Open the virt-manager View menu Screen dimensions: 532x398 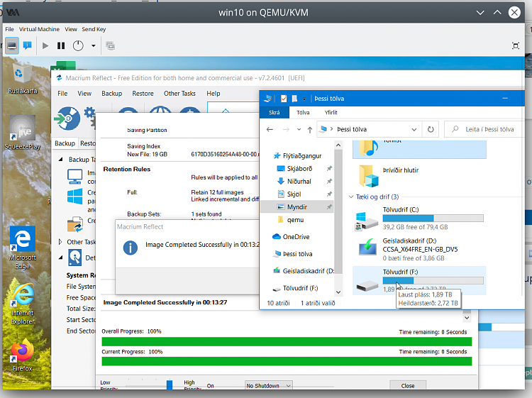click(x=71, y=29)
